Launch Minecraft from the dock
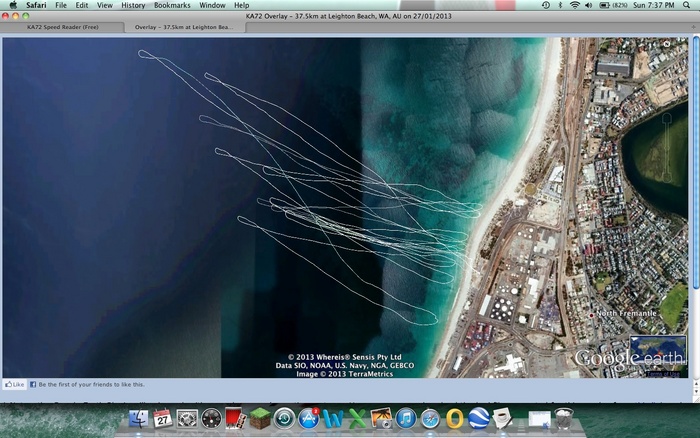 click(259, 418)
